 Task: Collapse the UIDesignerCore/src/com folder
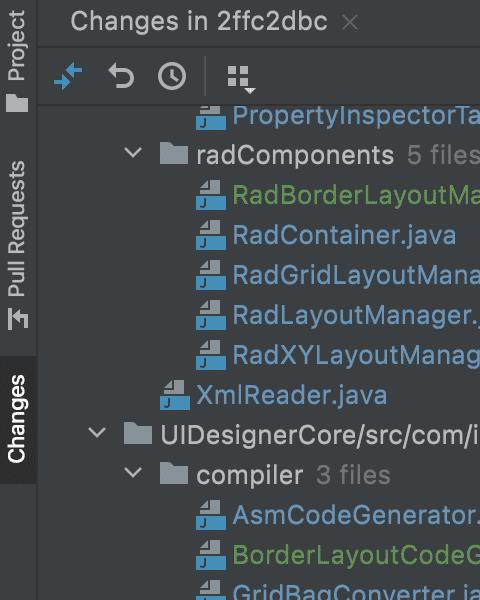coord(97,433)
